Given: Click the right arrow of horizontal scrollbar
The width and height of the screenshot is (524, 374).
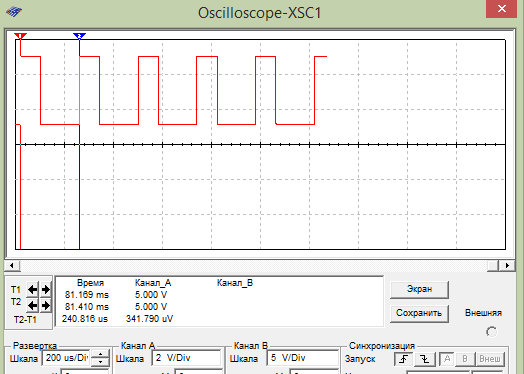Looking at the screenshot, I should coord(507,265).
